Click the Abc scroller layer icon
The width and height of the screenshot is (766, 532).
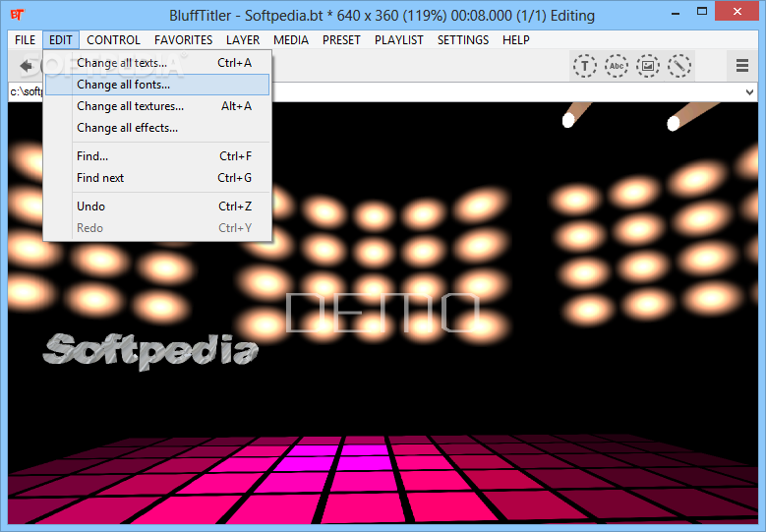pyautogui.click(x=617, y=66)
